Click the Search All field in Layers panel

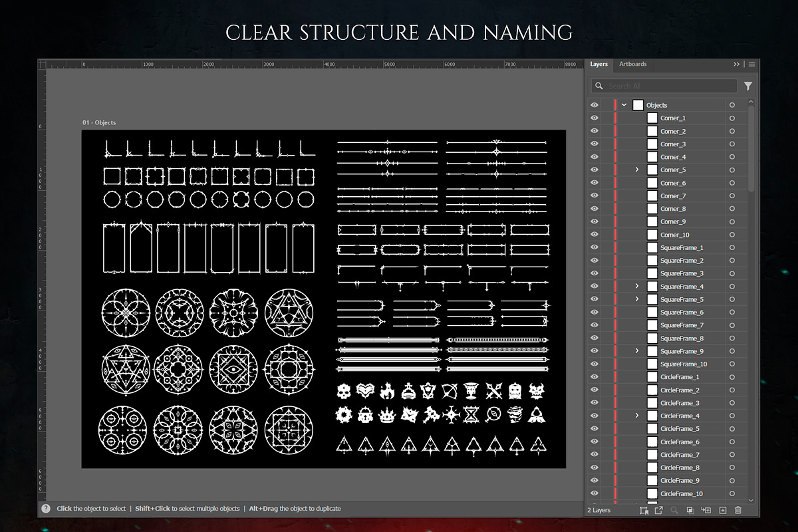coord(664,86)
